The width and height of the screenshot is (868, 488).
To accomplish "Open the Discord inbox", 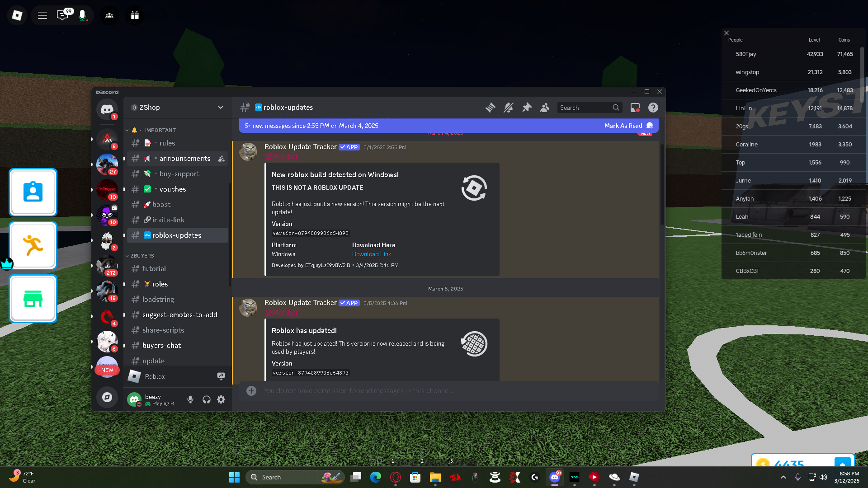I will tap(635, 108).
